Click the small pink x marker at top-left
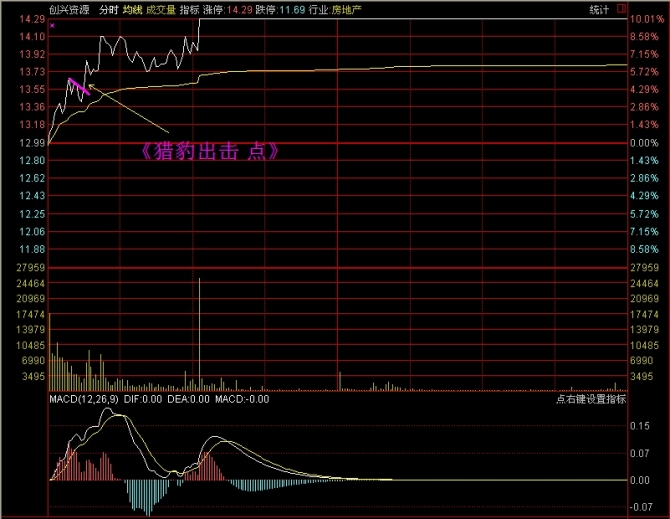This screenshot has height=519, width=670. [x=52, y=25]
